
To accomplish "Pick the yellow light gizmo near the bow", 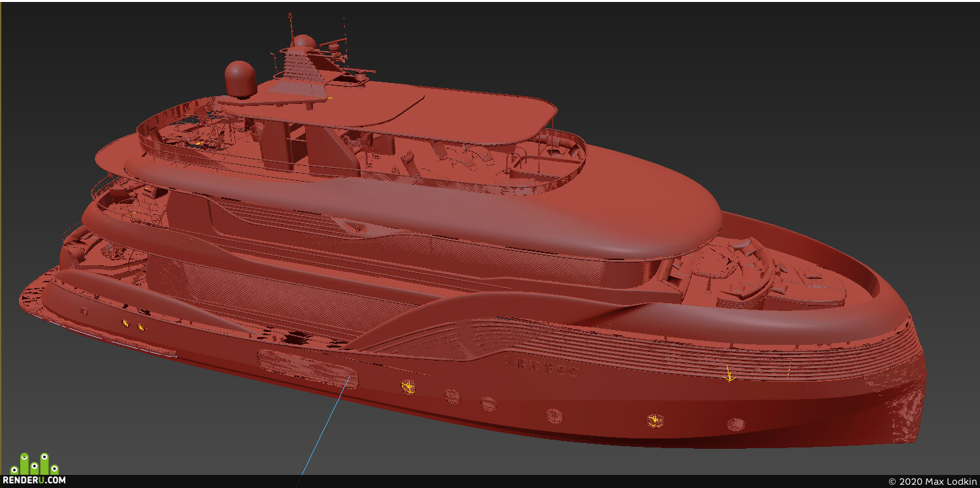I will click(x=728, y=374).
